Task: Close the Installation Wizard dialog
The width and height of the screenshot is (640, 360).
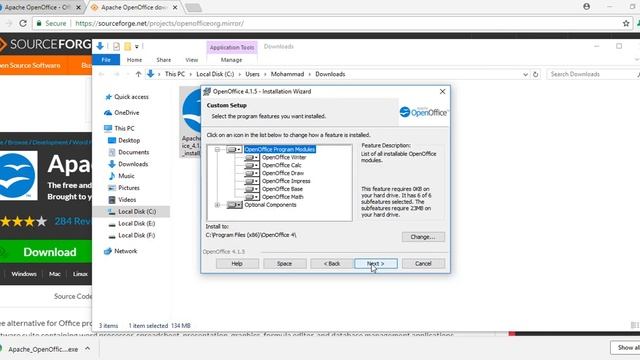Action: 442,91
